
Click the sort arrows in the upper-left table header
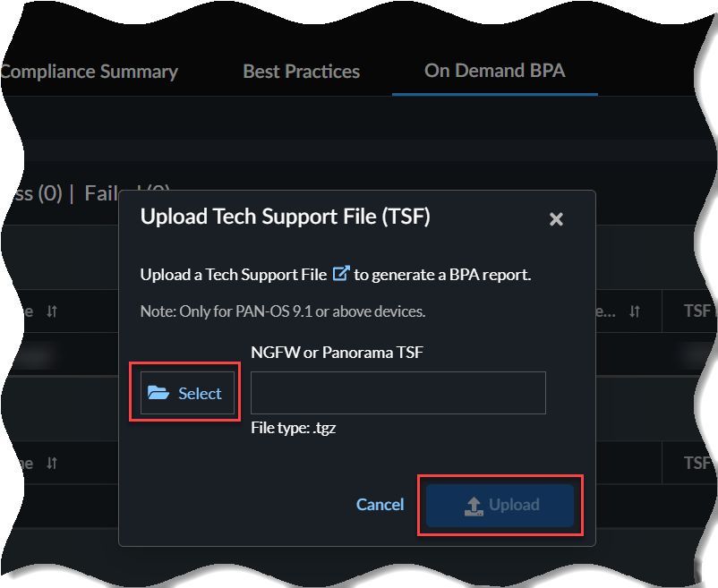[52, 311]
